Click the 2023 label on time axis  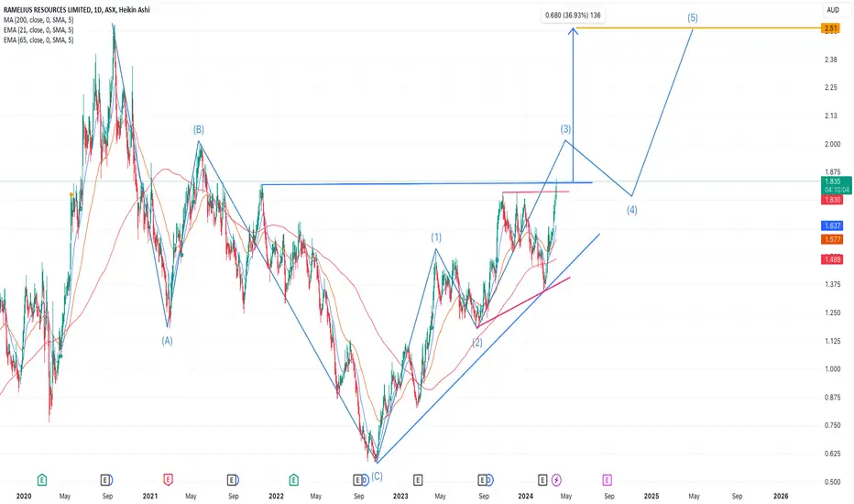[x=400, y=496]
